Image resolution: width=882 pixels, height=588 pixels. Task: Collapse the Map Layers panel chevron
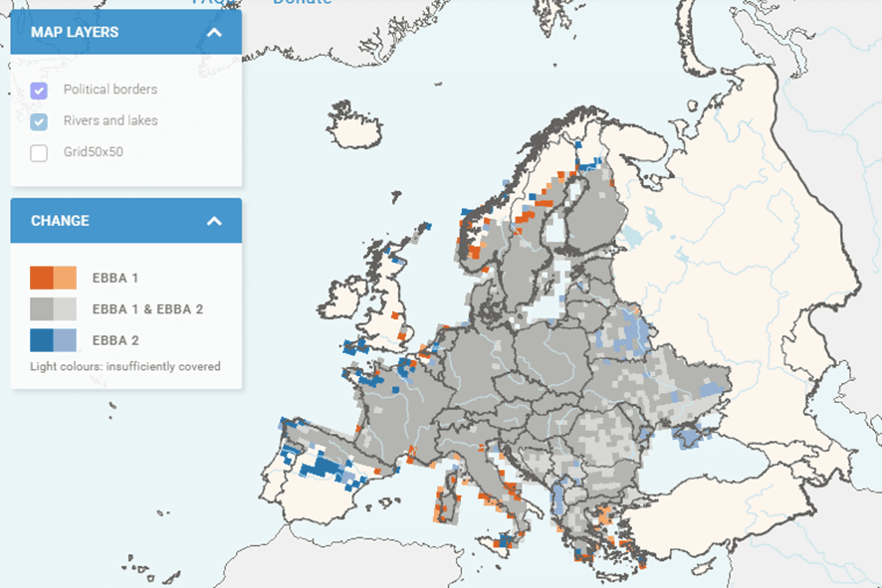coord(214,33)
